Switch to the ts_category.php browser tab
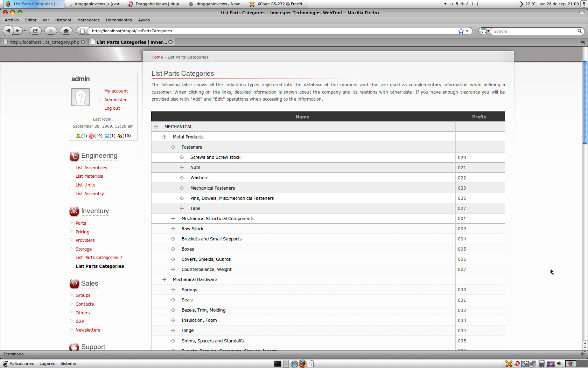Image resolution: width=588 pixels, height=368 pixels. click(x=44, y=42)
